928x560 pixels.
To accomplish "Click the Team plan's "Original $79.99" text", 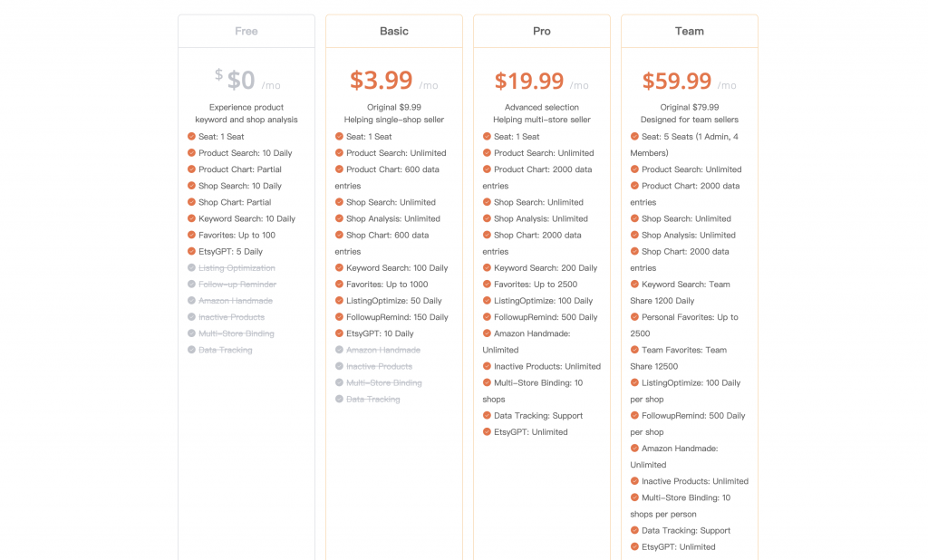I will pos(690,107).
